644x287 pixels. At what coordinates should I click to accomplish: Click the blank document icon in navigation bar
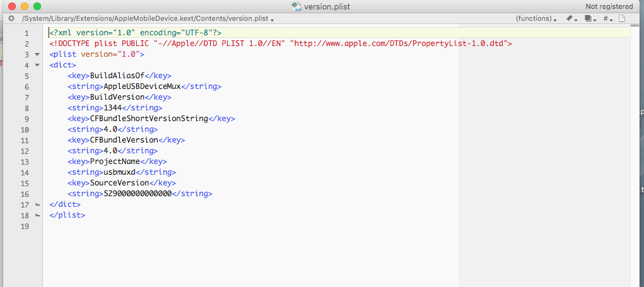[622, 18]
